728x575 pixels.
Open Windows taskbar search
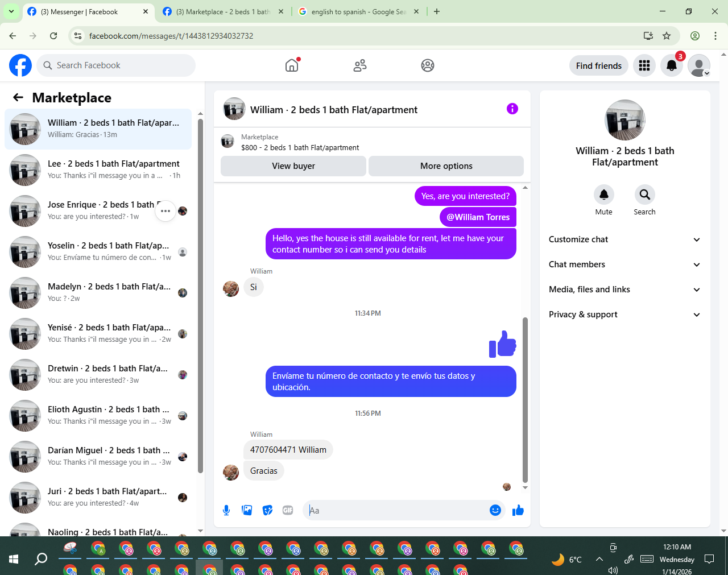click(41, 559)
